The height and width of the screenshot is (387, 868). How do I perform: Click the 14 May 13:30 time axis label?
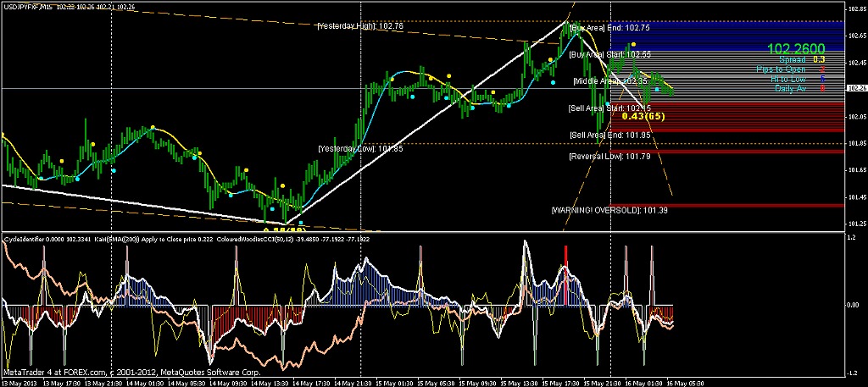270,383
